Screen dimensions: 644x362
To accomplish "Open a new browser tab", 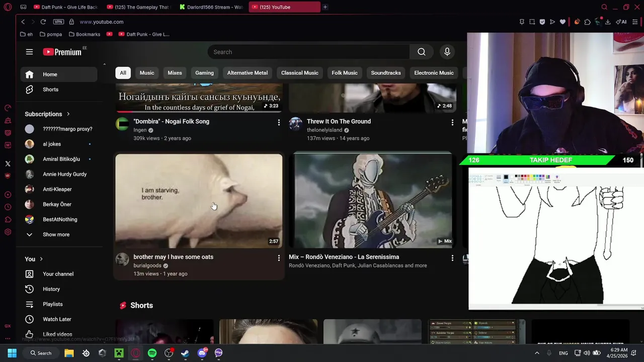I will coord(325,7).
